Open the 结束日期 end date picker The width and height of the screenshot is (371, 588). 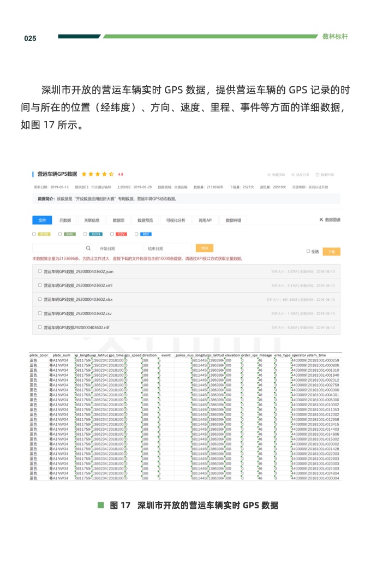(164, 248)
